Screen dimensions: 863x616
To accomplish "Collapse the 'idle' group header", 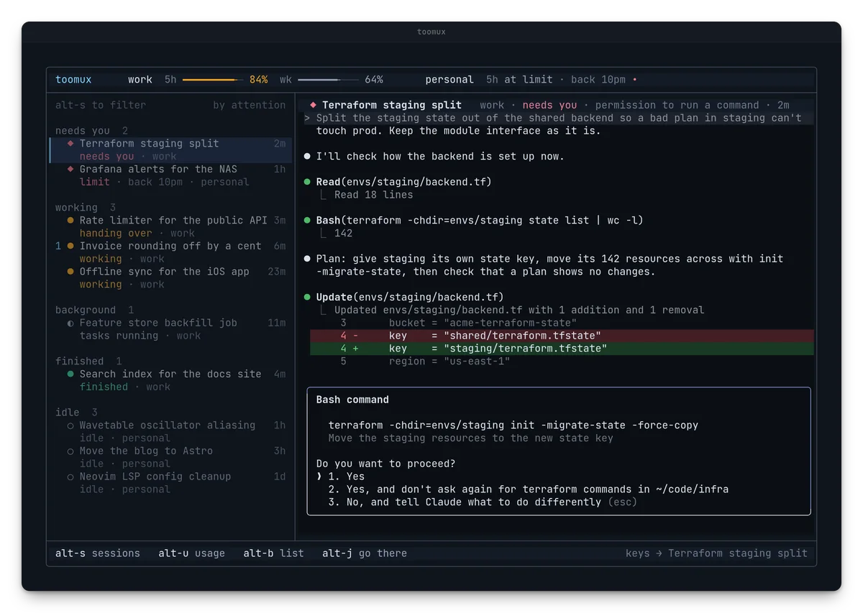I will click(x=76, y=413).
